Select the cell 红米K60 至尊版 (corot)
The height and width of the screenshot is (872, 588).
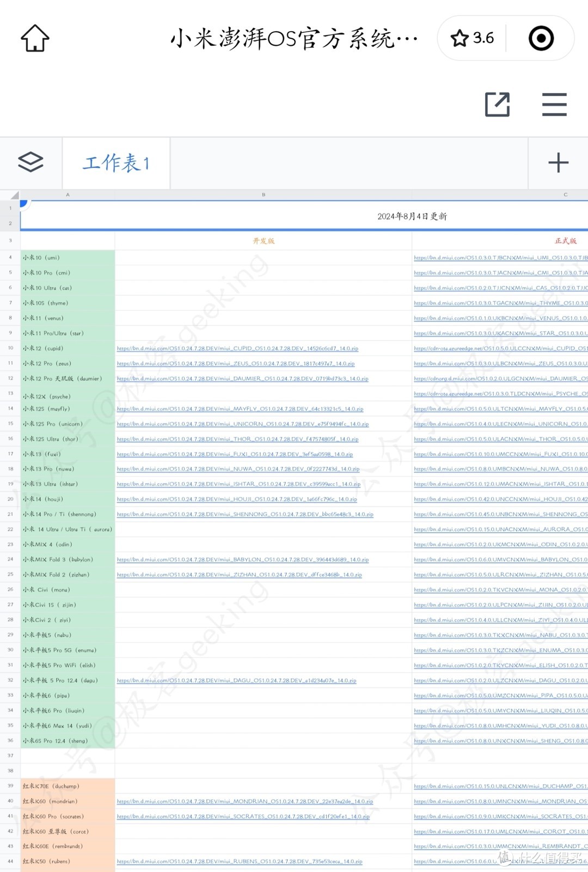pyautogui.click(x=68, y=832)
